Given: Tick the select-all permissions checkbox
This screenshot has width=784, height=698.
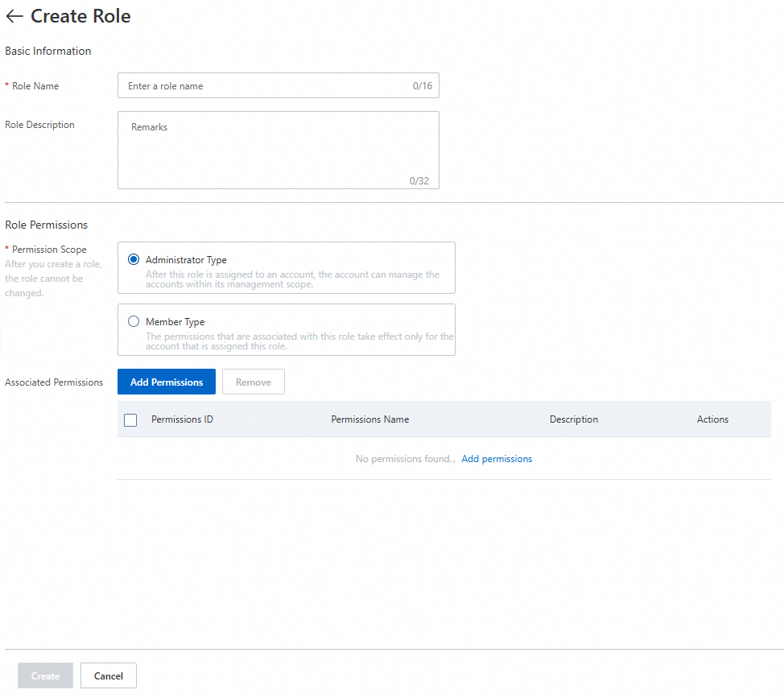Looking at the screenshot, I should 130,420.
